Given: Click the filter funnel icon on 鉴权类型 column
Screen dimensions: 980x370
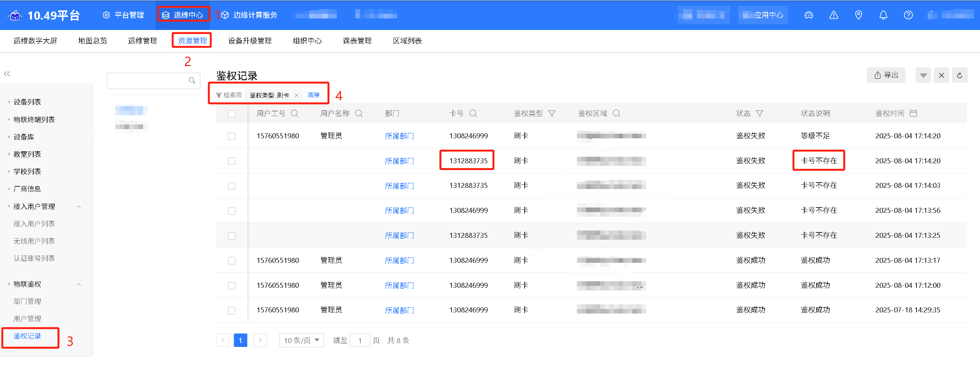Looking at the screenshot, I should (x=552, y=113).
